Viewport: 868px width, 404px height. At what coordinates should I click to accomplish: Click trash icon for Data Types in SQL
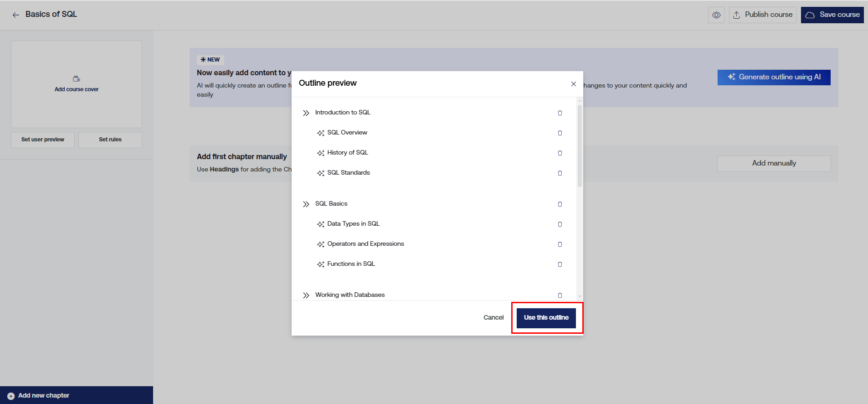point(560,224)
